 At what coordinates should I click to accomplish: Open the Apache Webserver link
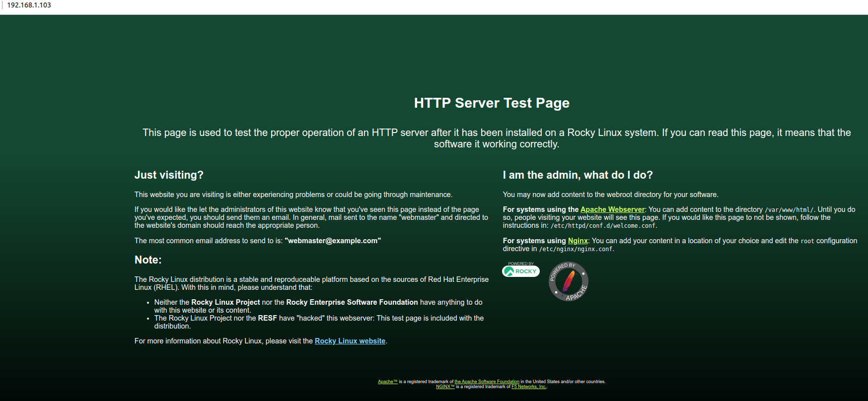coord(612,209)
